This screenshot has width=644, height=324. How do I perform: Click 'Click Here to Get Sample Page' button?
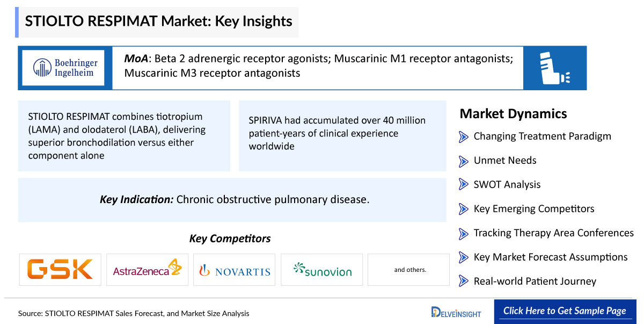(565, 311)
